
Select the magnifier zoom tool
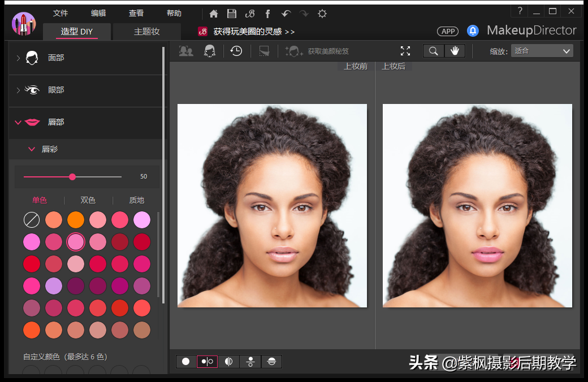point(434,51)
